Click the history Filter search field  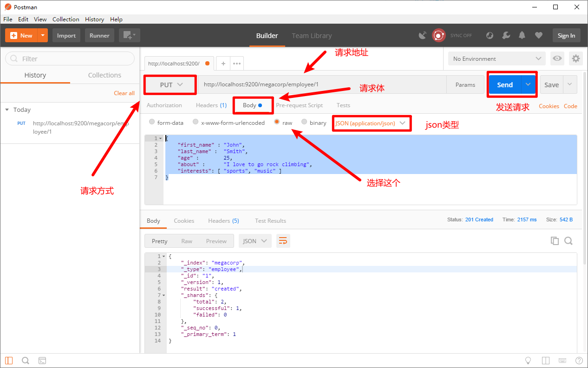click(70, 59)
